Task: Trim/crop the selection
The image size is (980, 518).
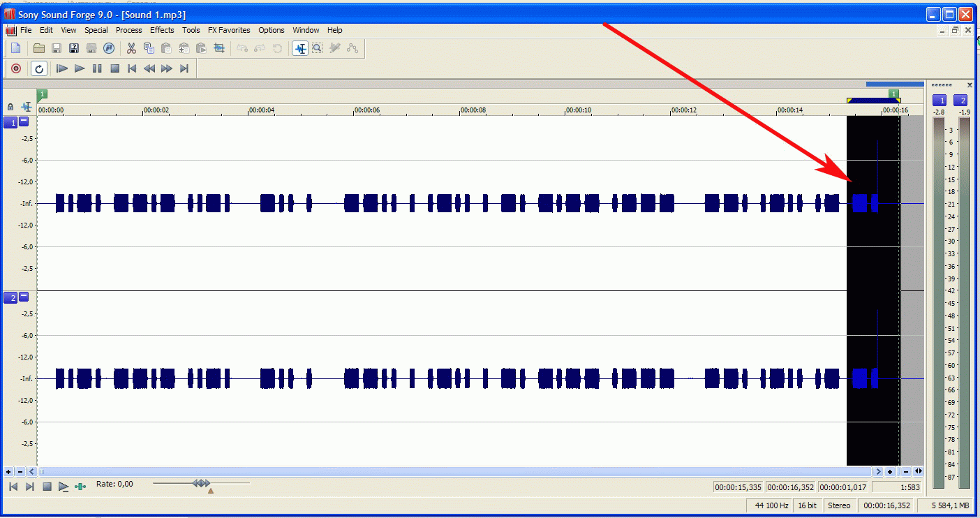Action: coord(219,48)
